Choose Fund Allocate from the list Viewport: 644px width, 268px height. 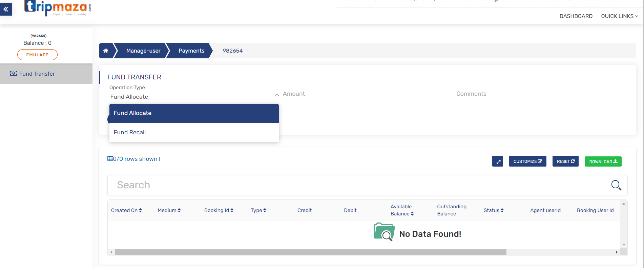(x=132, y=113)
